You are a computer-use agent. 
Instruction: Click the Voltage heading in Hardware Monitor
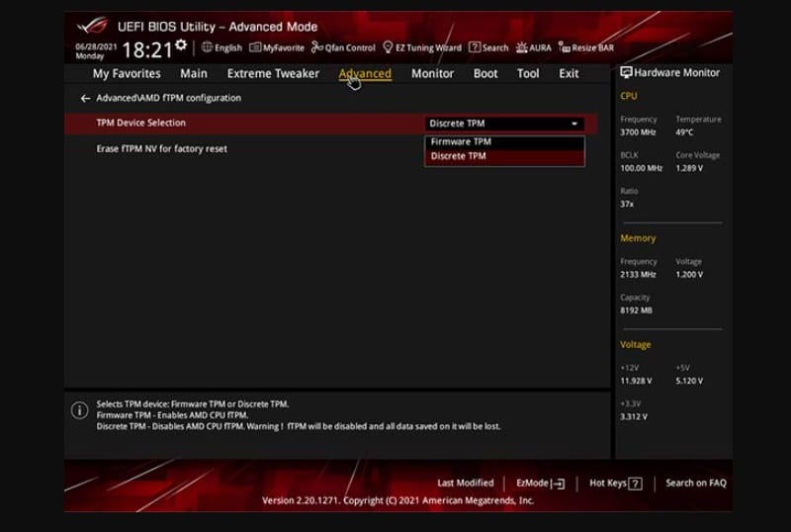point(635,345)
